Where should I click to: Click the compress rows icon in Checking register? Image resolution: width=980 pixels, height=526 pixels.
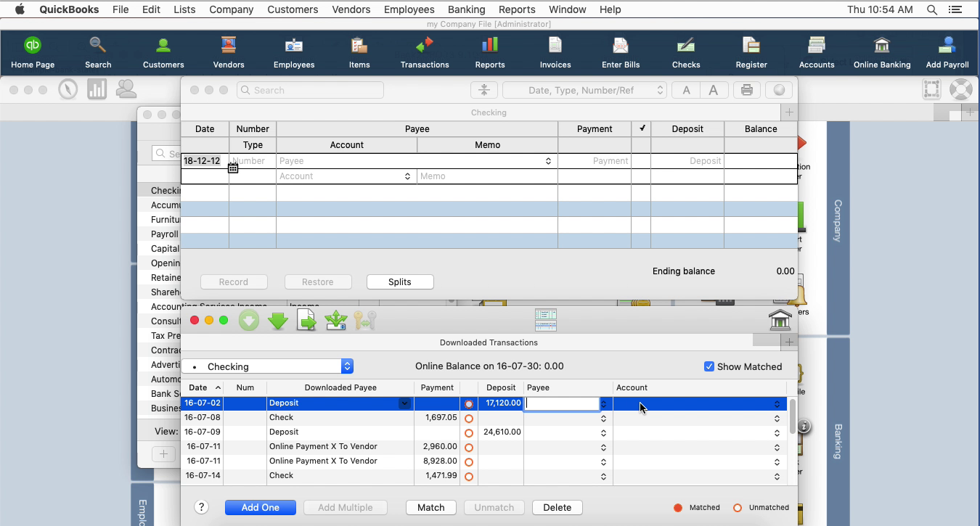pos(483,90)
